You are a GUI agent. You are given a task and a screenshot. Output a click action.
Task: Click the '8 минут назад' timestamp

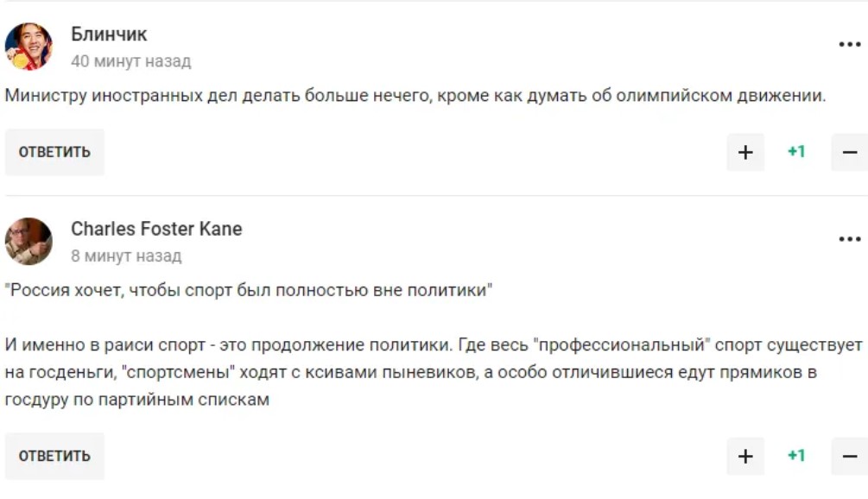point(126,256)
